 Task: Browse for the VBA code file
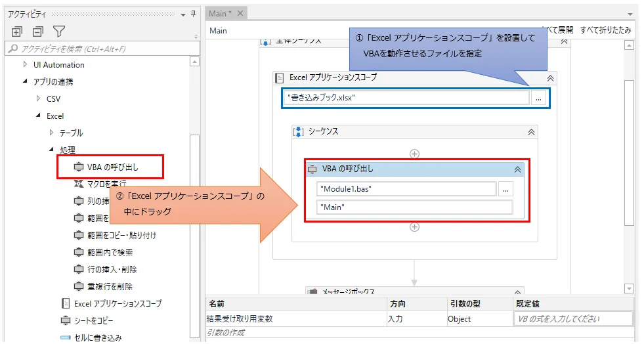[505, 189]
